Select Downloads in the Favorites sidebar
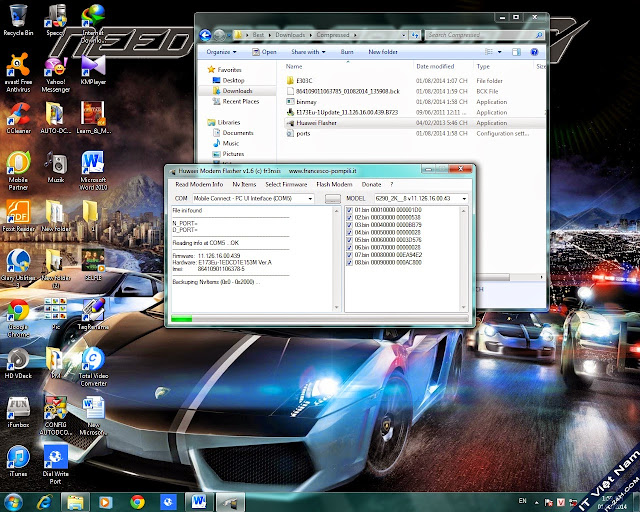Viewport: 640px width, 512px height. coord(237,91)
